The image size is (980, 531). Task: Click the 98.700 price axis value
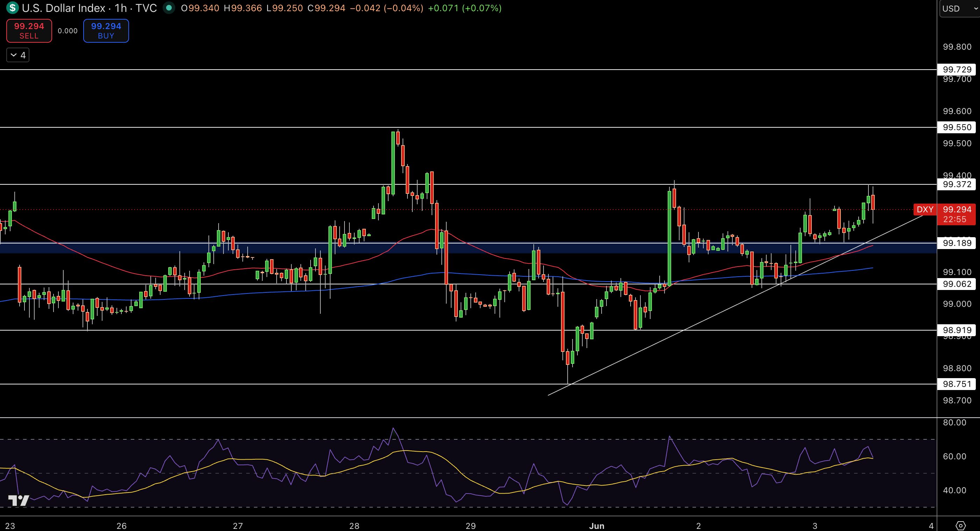tap(957, 401)
